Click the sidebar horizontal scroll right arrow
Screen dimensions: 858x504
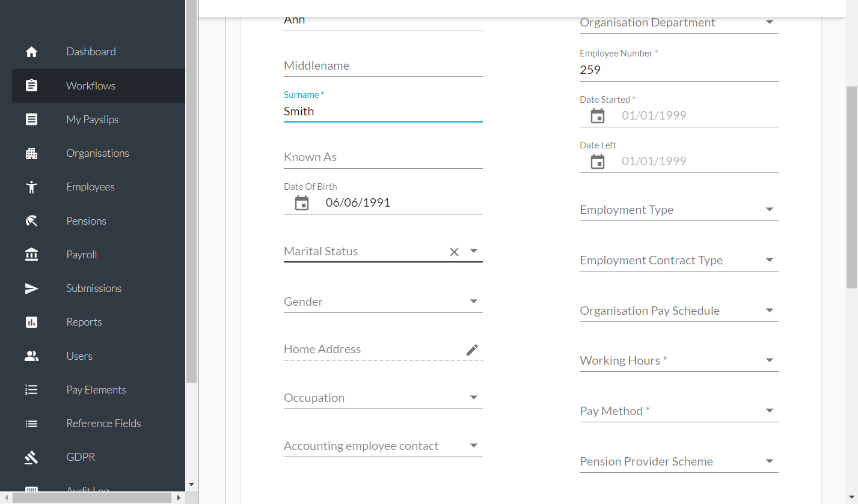179,498
